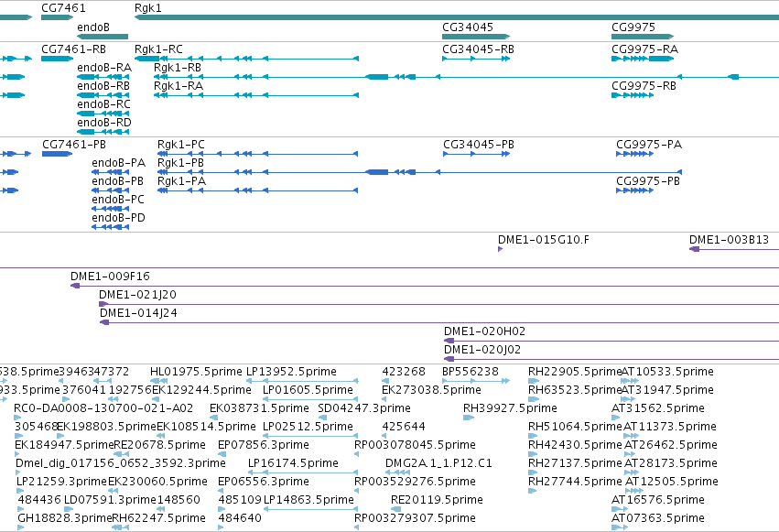Select protein CG34045-PB
The width and height of the screenshot is (779, 532).
[479, 145]
